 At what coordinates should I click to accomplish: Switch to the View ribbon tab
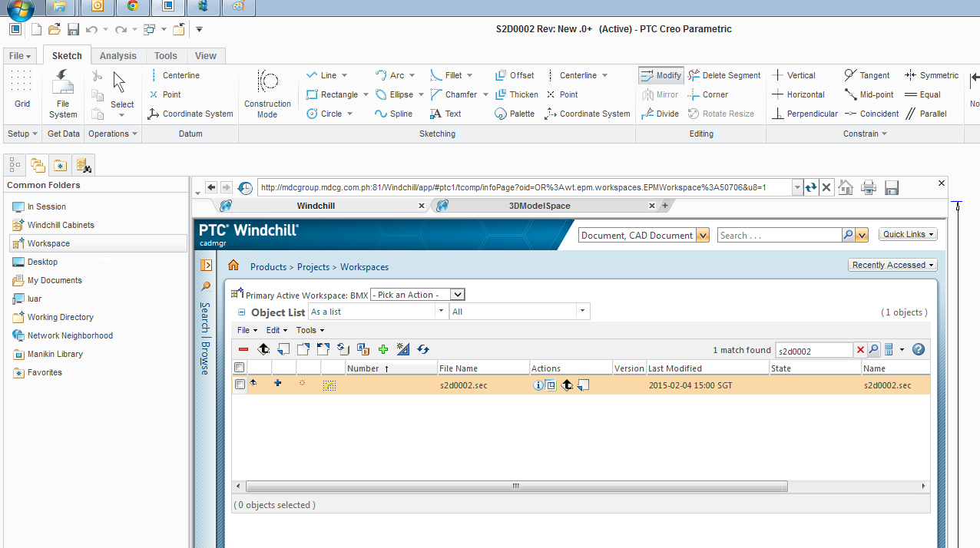point(205,55)
